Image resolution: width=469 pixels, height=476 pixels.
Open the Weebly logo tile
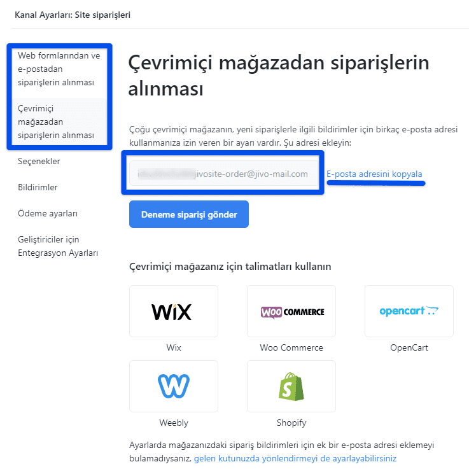click(x=174, y=386)
